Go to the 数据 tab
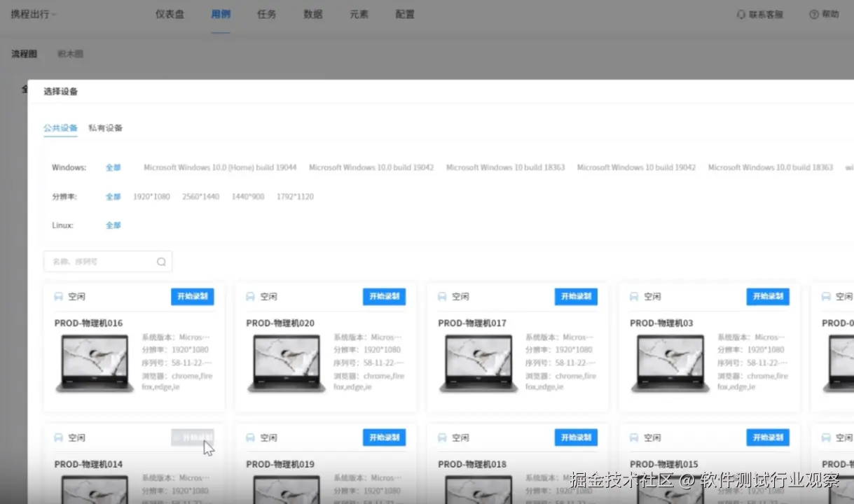 (313, 14)
